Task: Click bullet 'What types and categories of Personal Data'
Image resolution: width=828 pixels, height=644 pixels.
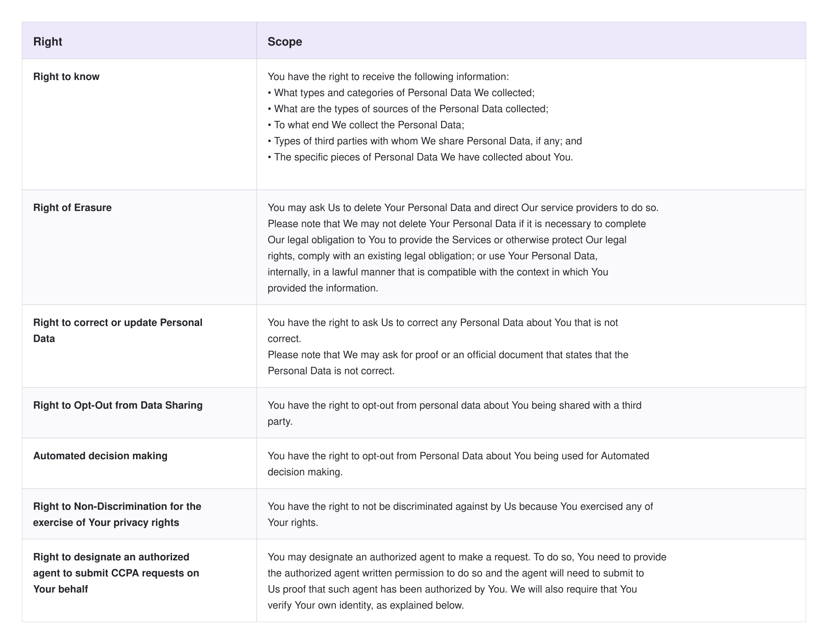Action: [401, 93]
